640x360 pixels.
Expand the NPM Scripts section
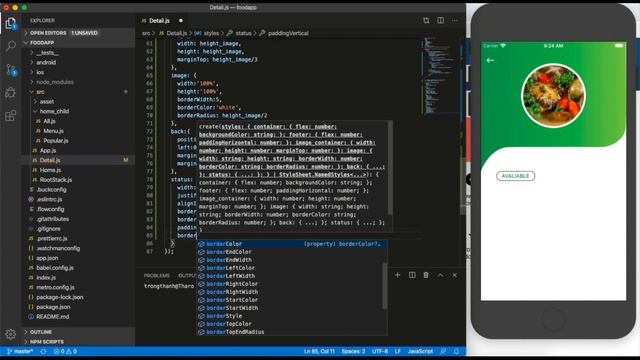(78, 342)
